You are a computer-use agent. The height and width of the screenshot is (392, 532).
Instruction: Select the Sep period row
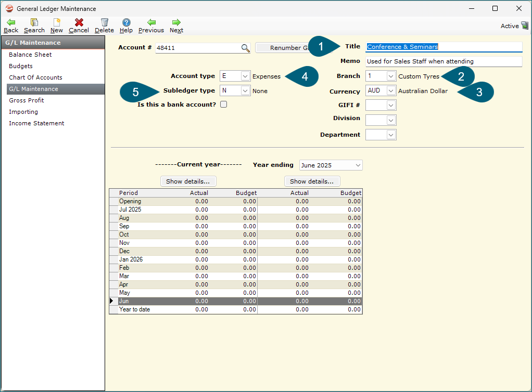[x=236, y=226]
